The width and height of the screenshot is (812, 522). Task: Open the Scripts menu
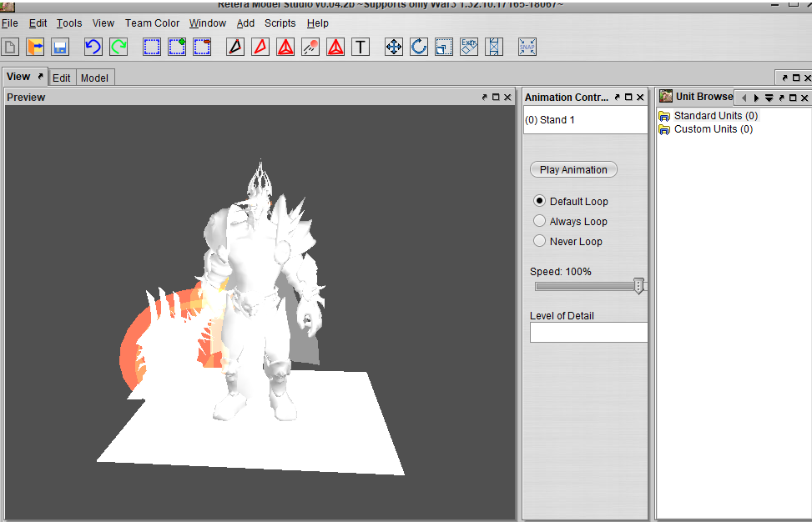(280, 23)
